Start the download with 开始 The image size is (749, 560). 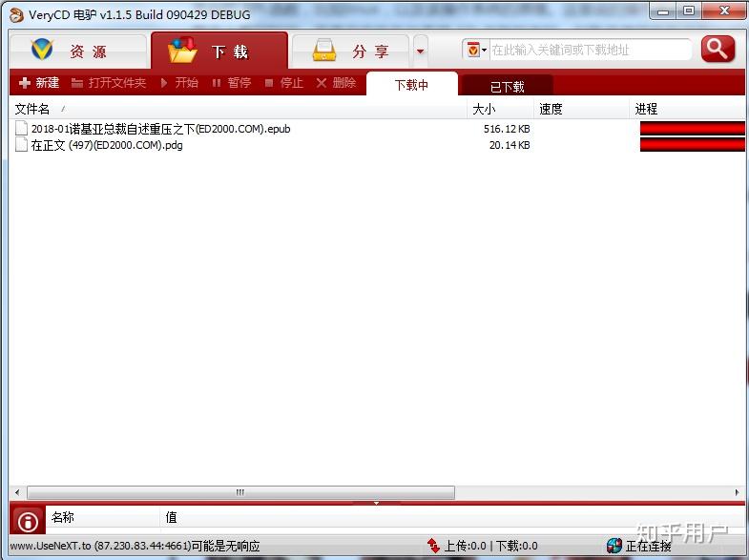pos(179,83)
